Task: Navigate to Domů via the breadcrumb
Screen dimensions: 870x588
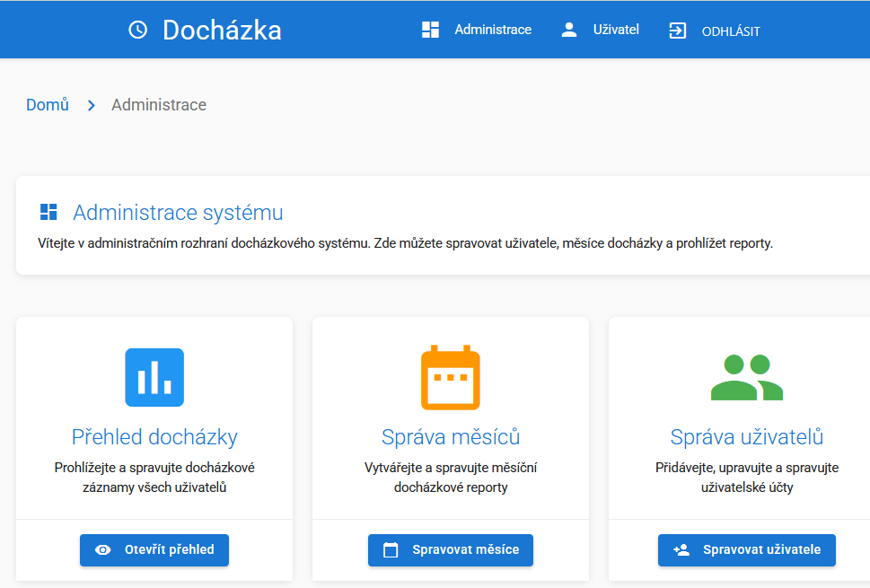Action: [x=47, y=104]
